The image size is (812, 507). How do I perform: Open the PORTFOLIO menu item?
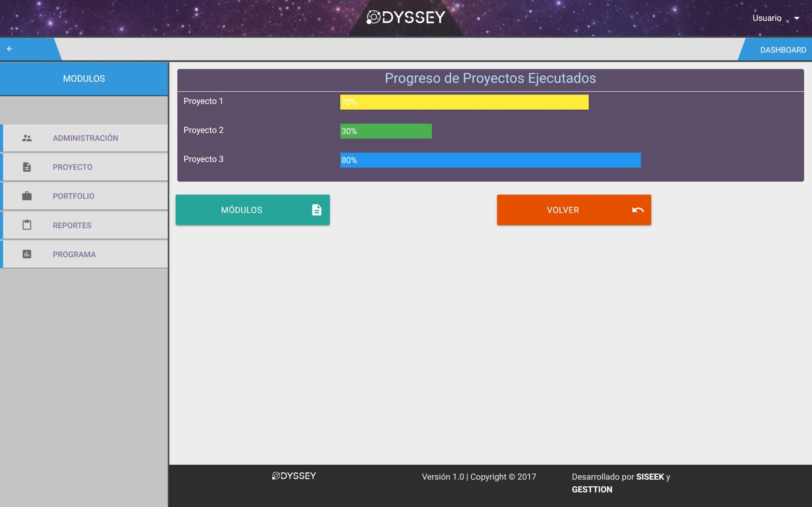(74, 196)
